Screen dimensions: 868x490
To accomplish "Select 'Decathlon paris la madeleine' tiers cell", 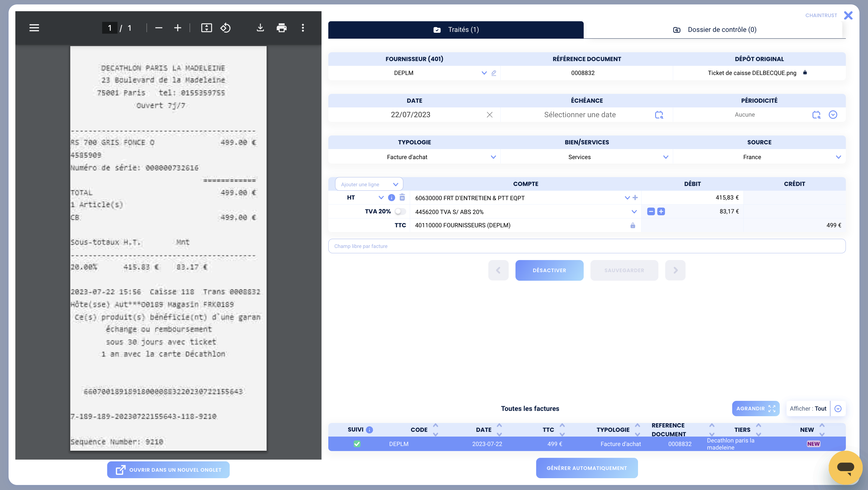I will (x=730, y=444).
